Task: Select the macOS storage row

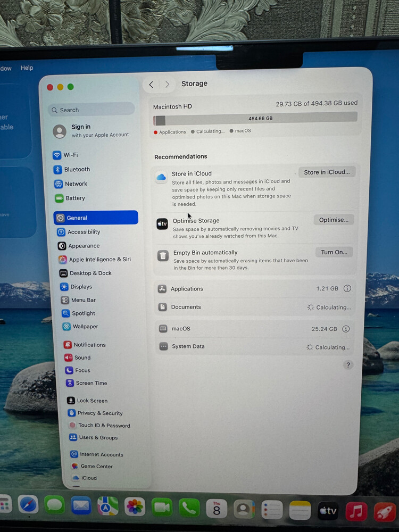Action: point(254,329)
